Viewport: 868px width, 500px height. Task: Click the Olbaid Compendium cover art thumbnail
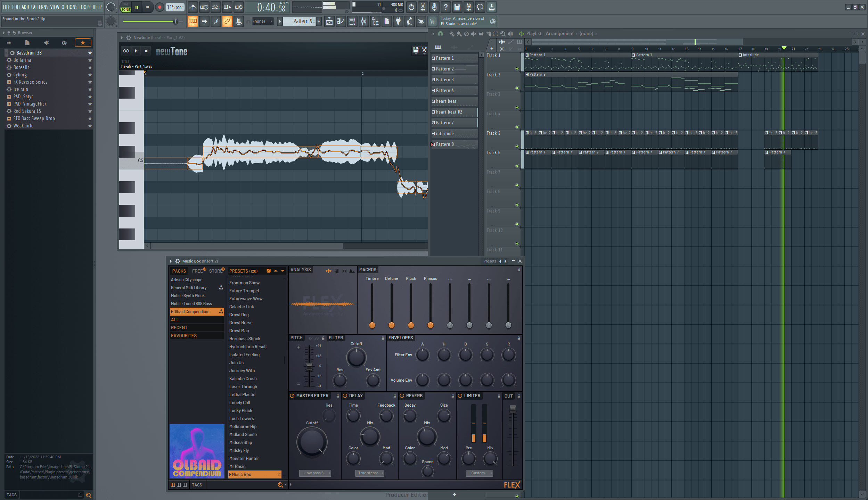tap(197, 451)
